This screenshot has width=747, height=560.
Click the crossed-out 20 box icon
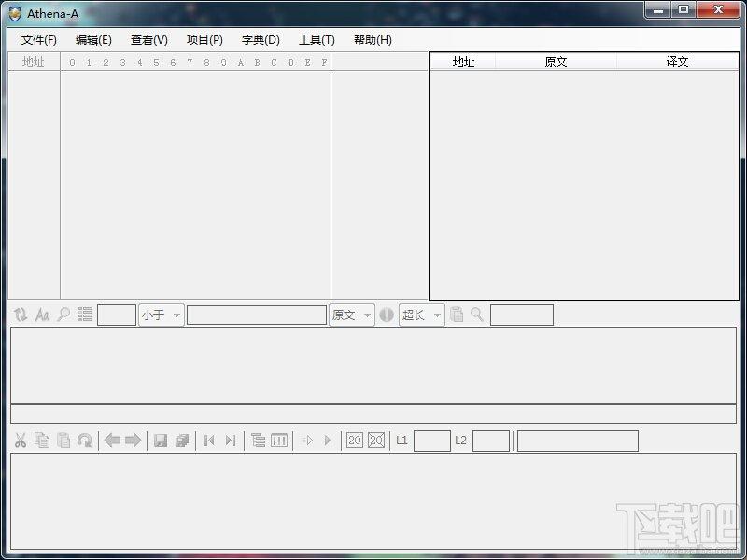[376, 441]
